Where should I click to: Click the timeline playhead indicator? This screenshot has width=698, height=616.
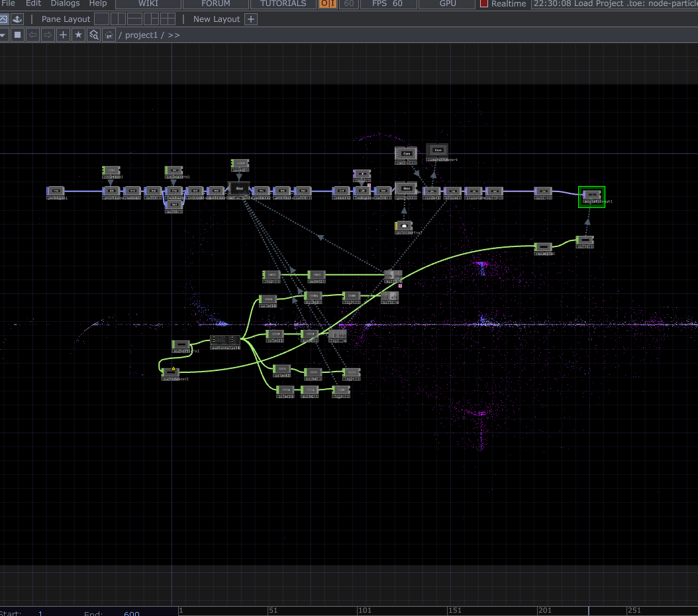pos(589,611)
